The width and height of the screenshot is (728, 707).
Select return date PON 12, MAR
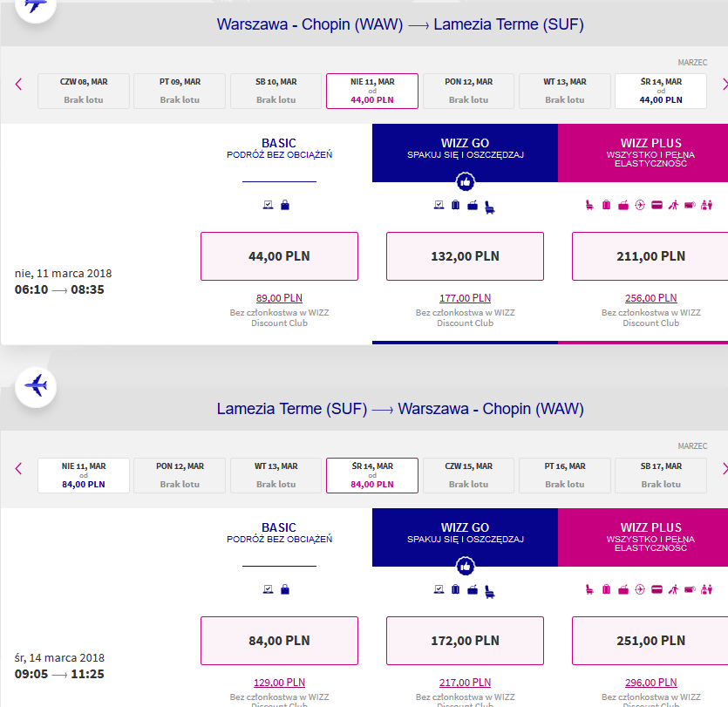coord(180,475)
